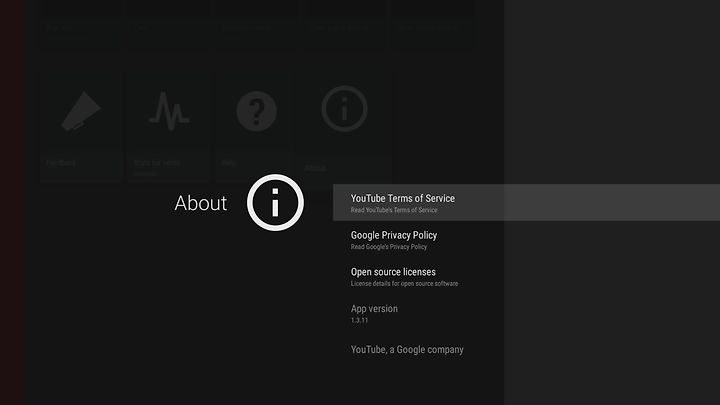This screenshot has width=720, height=405.
Task: Click 'YouTube, a Google company' text
Action: (x=407, y=349)
